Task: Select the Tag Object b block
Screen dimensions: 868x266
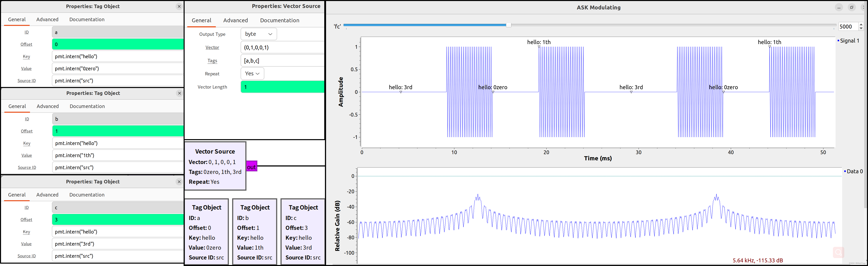Action: [x=254, y=232]
